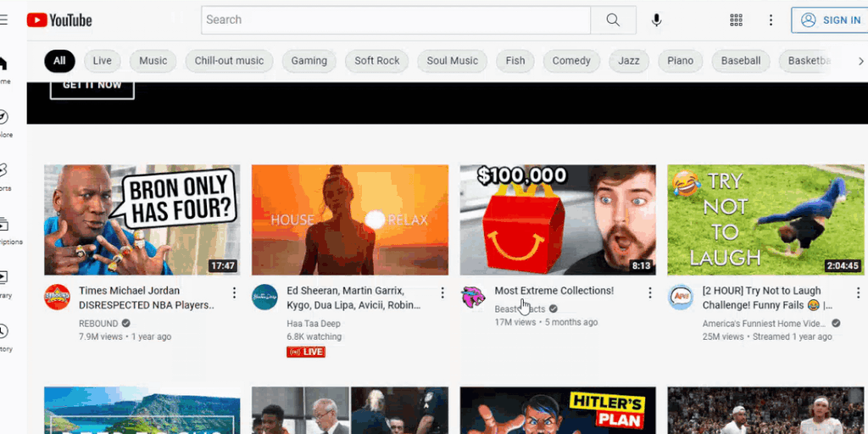Open the tennis players video thumbnail

click(765, 410)
